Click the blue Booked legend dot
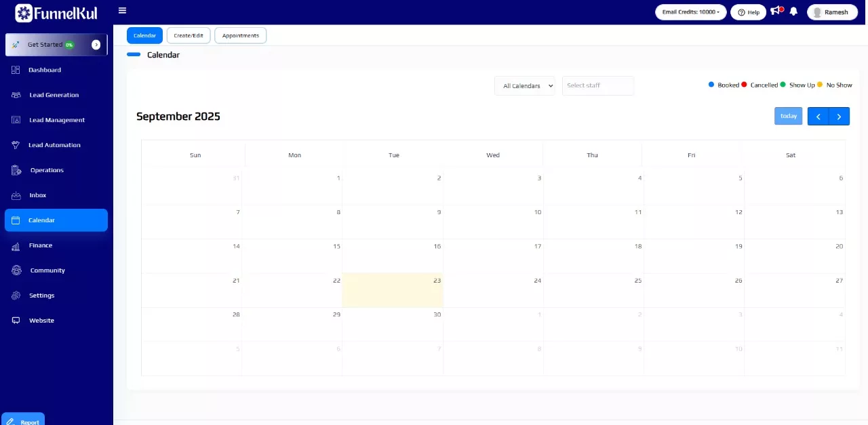The height and width of the screenshot is (425, 868). pyautogui.click(x=711, y=85)
